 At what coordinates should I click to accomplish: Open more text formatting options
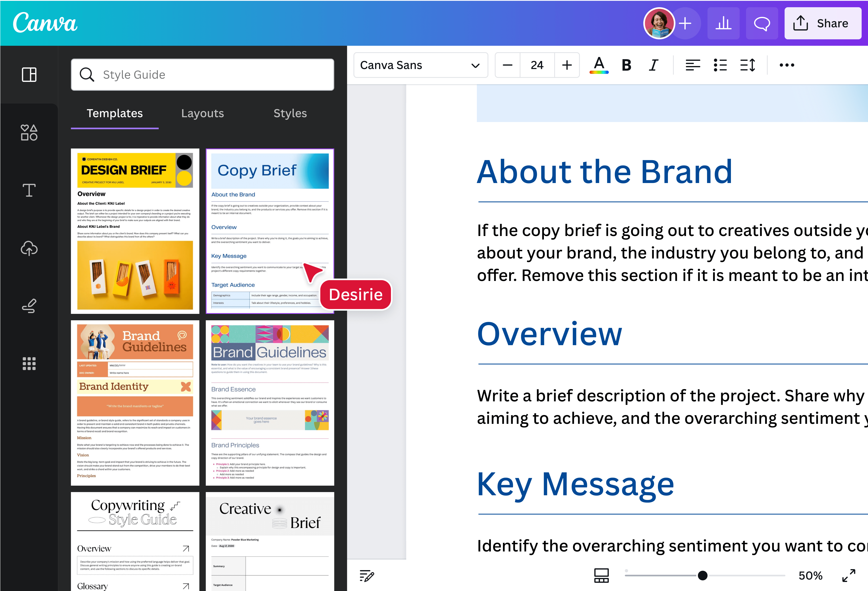[x=787, y=65]
